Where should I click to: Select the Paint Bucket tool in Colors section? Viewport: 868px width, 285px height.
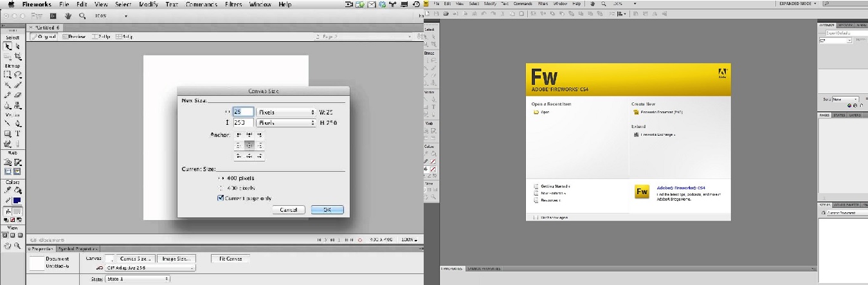point(17,190)
